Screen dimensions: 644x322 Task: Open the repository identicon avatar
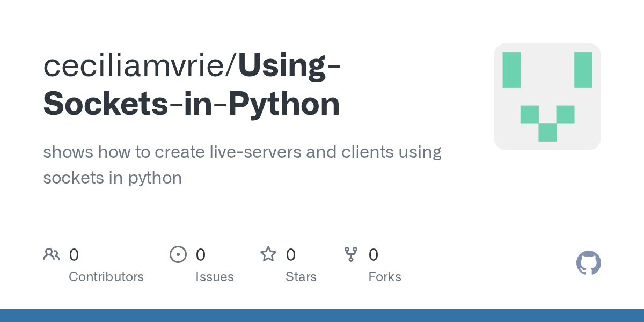547,97
